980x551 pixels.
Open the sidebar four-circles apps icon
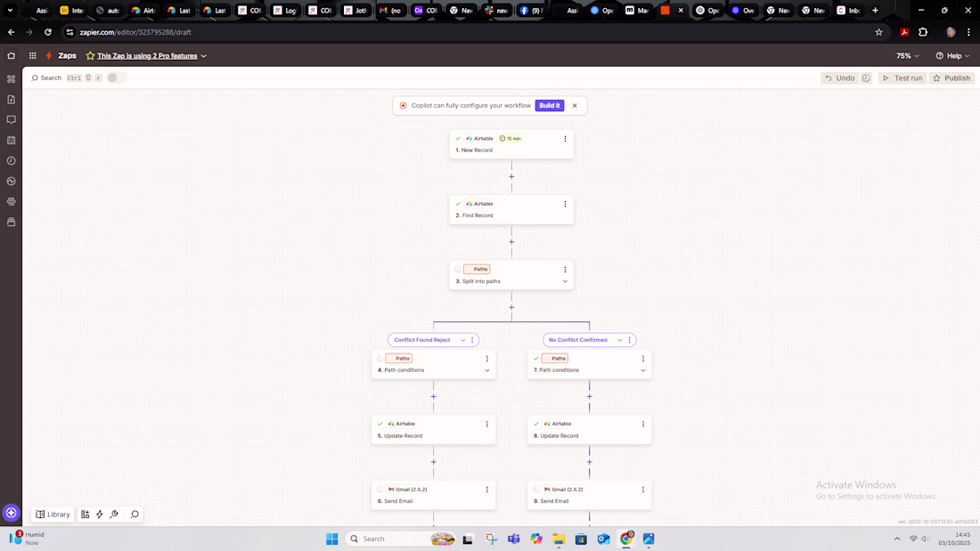click(x=12, y=79)
